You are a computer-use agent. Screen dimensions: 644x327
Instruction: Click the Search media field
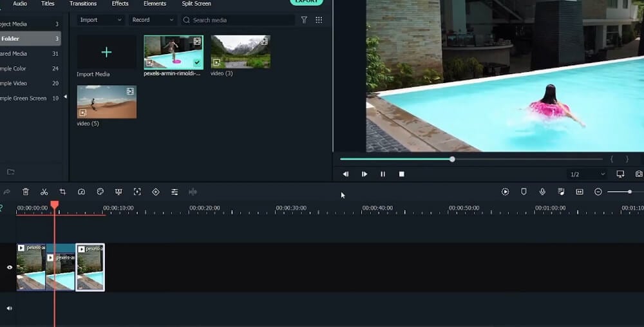tap(238, 20)
